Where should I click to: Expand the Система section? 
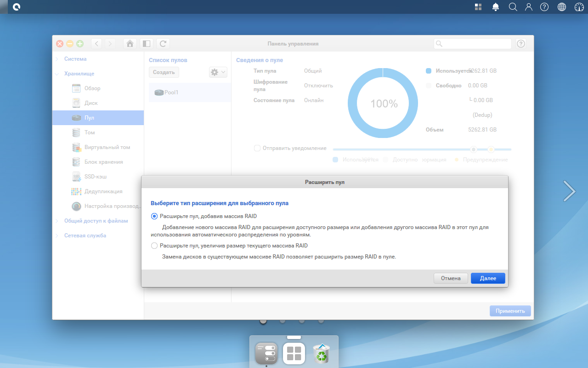(x=75, y=59)
